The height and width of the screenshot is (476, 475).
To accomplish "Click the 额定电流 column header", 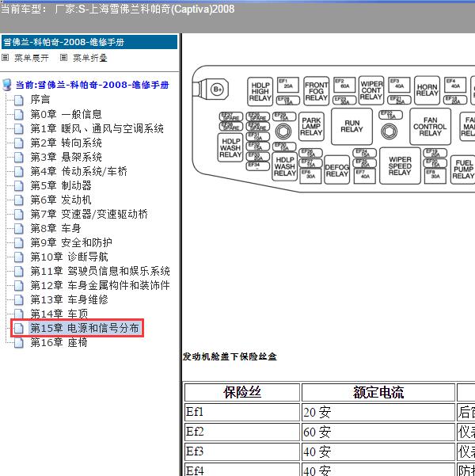I will click(378, 392).
